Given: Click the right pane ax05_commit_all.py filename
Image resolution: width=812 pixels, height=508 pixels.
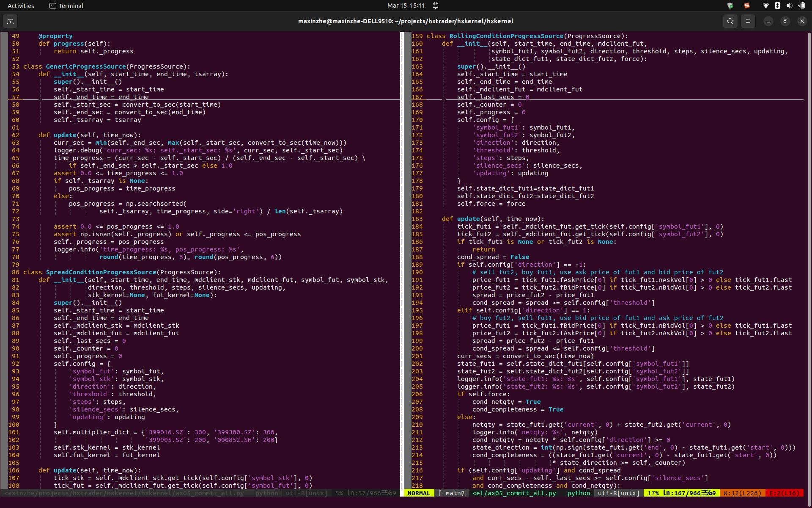Looking at the screenshot, I should pyautogui.click(x=514, y=493).
